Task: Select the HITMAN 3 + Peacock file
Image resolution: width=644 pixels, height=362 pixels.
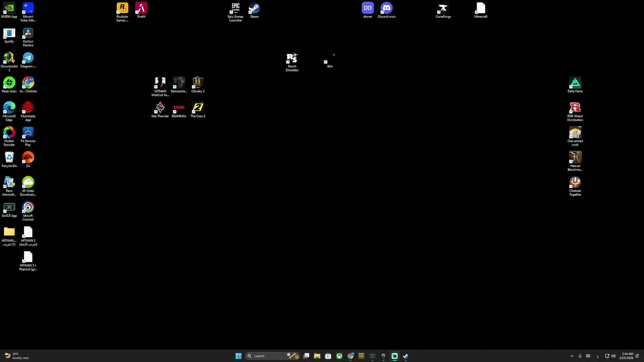Action: [x=28, y=261]
